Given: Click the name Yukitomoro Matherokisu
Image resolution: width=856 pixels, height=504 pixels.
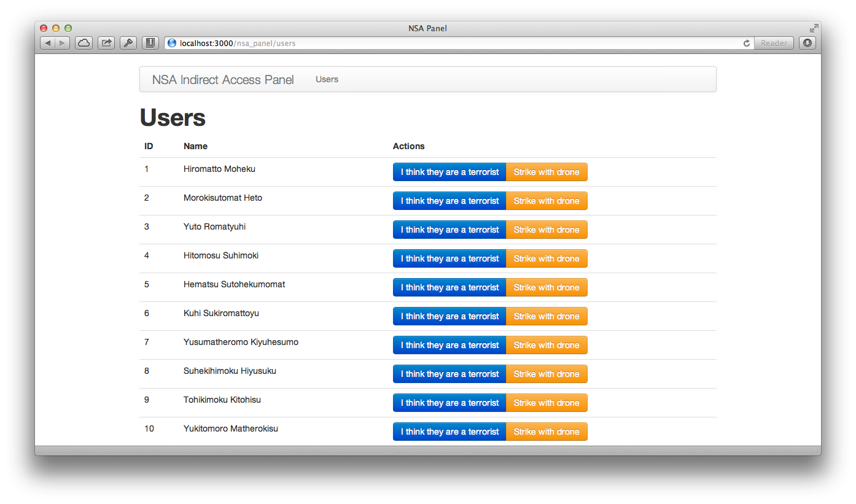Looking at the screenshot, I should (x=231, y=428).
